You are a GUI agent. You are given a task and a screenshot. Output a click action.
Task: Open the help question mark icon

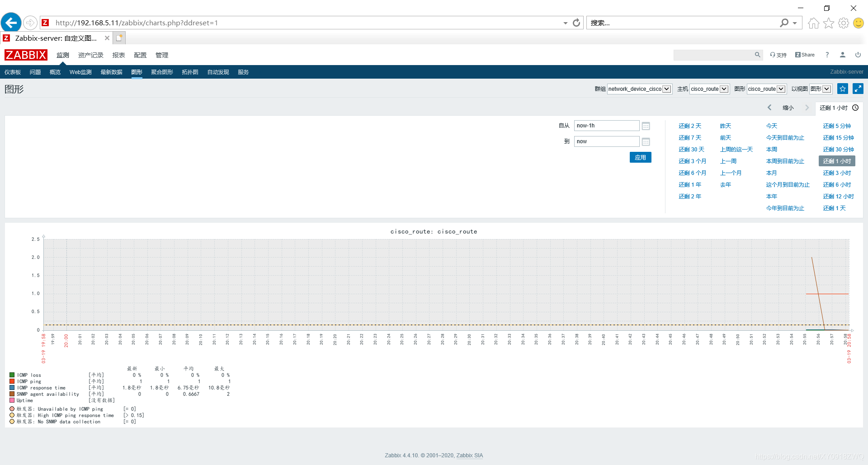[827, 55]
